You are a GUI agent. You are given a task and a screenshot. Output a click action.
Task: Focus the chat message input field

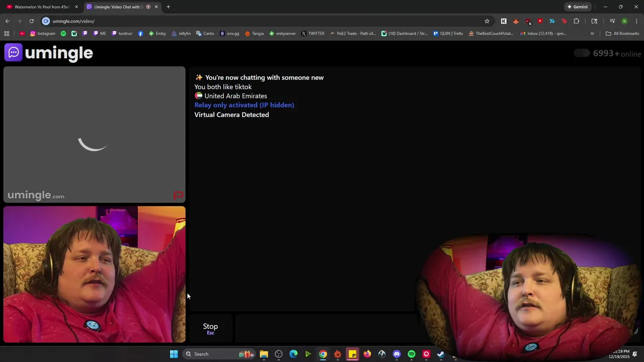click(325, 328)
